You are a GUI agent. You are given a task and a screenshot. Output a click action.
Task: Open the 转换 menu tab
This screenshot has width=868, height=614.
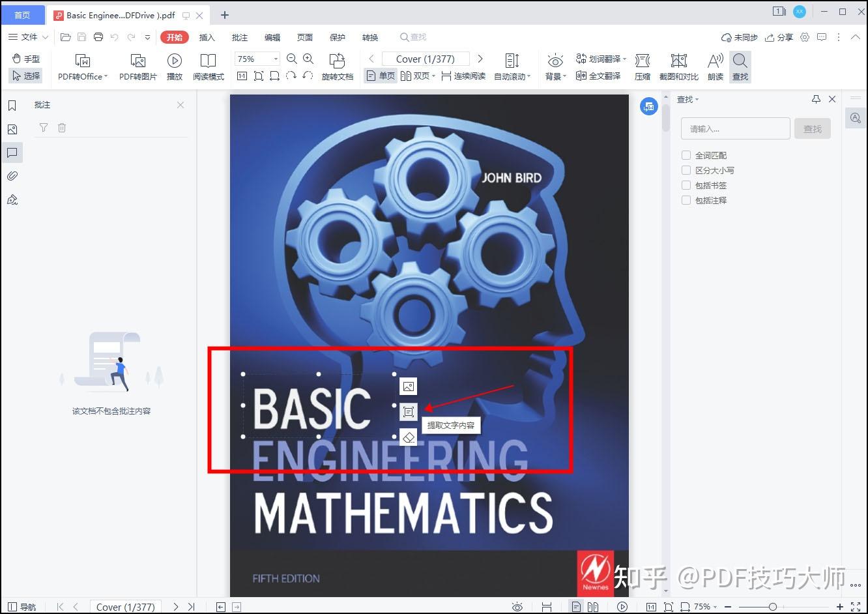click(370, 37)
